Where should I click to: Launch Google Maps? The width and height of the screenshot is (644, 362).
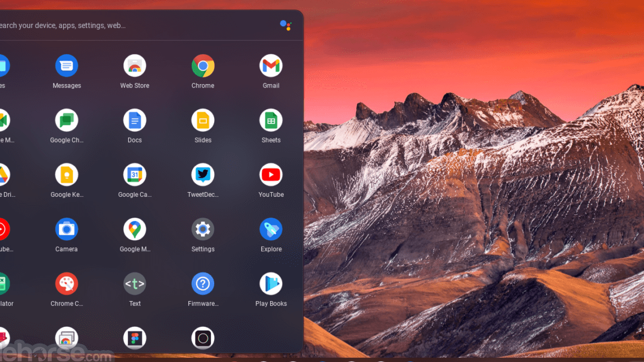tap(135, 230)
